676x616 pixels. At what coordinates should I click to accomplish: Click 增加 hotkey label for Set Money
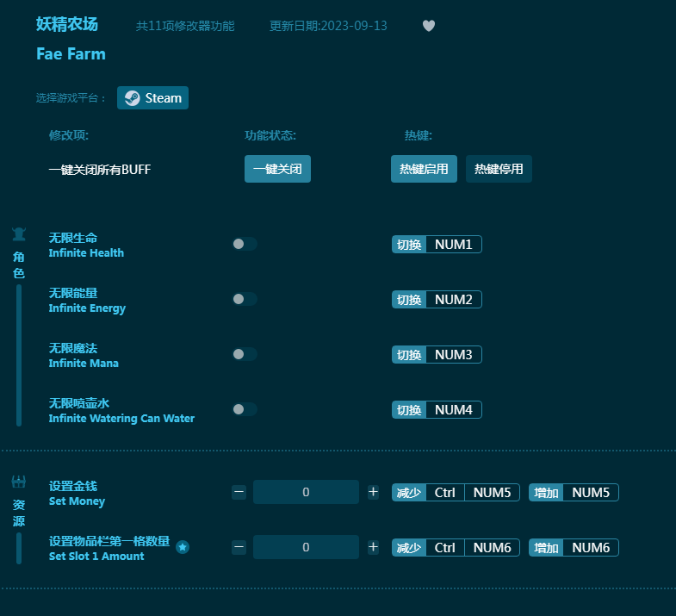pos(546,492)
